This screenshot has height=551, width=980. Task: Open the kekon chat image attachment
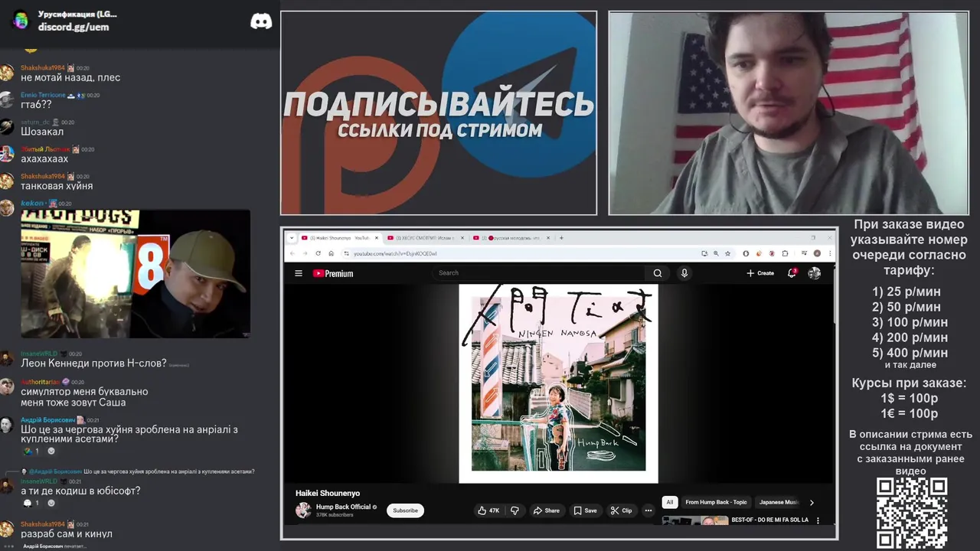coord(136,274)
